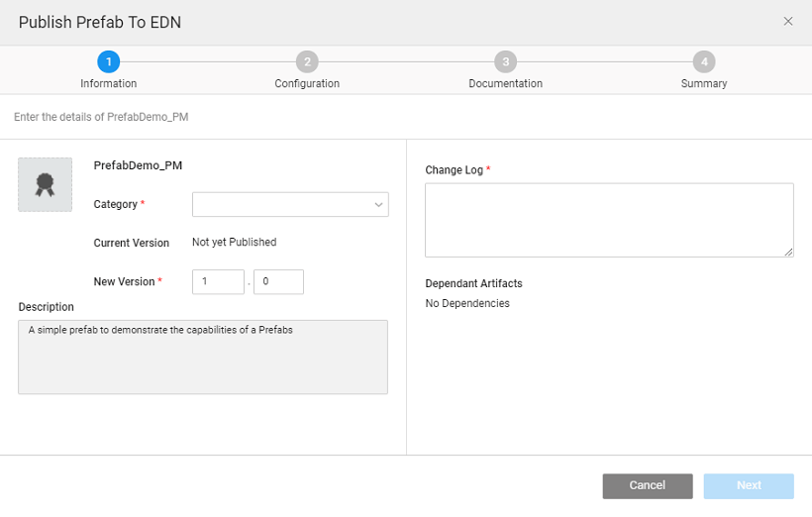Click the PrefabDemo_PM name heading
Viewport: 812px width, 517px height.
[x=138, y=165]
